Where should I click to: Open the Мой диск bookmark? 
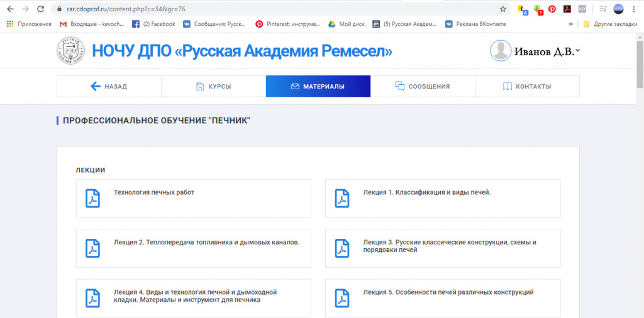click(347, 25)
